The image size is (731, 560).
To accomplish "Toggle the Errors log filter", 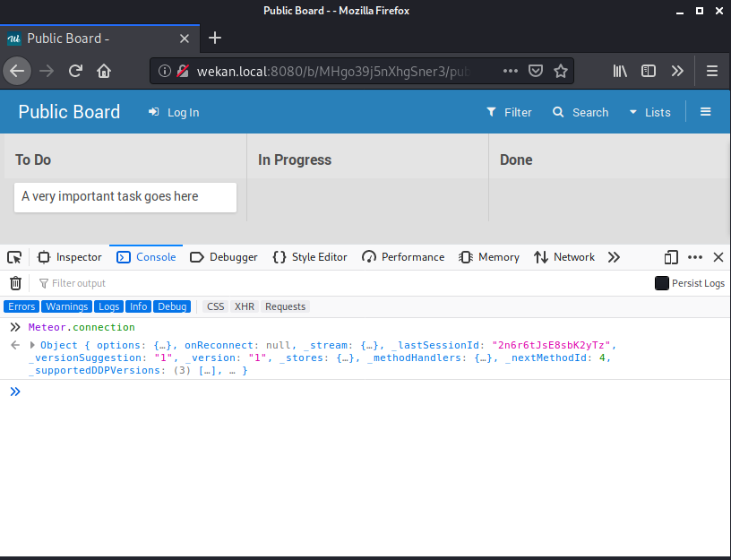I will (21, 306).
